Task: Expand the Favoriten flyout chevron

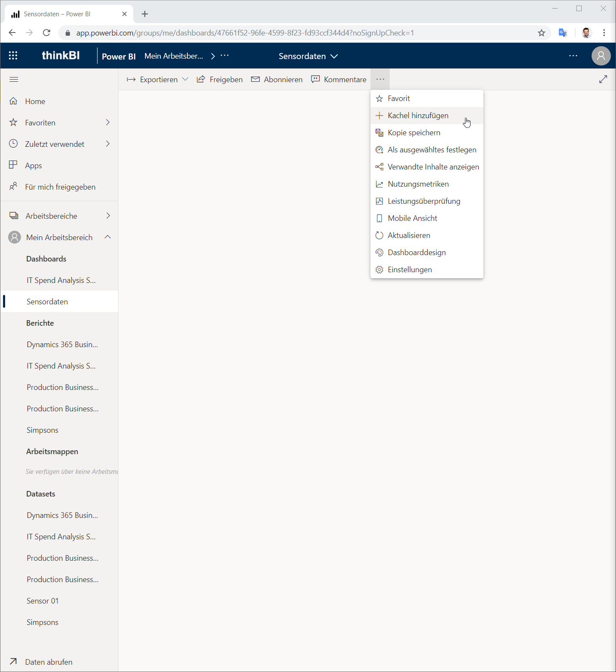Action: [108, 122]
